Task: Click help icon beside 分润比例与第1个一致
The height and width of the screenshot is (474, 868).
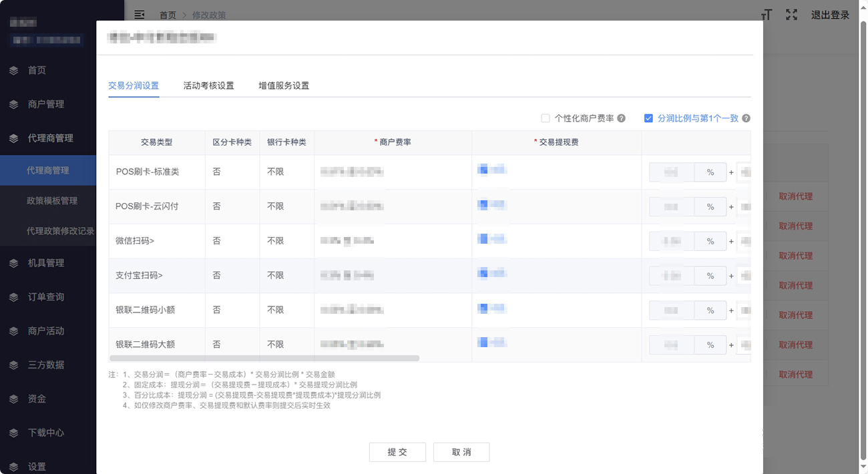Action: tap(746, 118)
